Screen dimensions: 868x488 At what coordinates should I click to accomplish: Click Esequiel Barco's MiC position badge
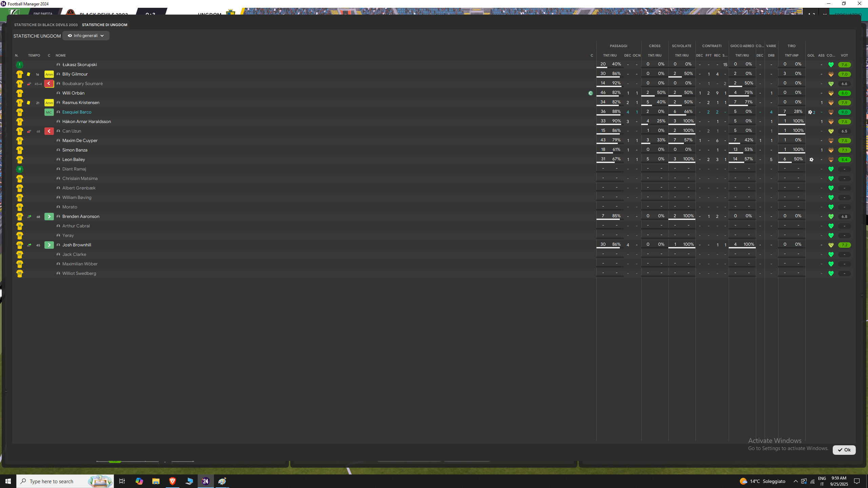coord(49,112)
